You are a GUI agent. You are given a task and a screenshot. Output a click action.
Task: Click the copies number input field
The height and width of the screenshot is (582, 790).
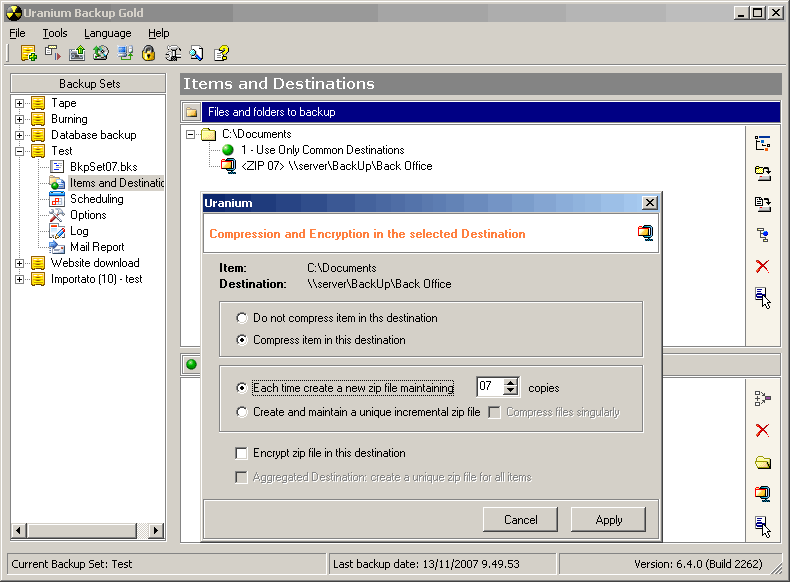point(491,386)
